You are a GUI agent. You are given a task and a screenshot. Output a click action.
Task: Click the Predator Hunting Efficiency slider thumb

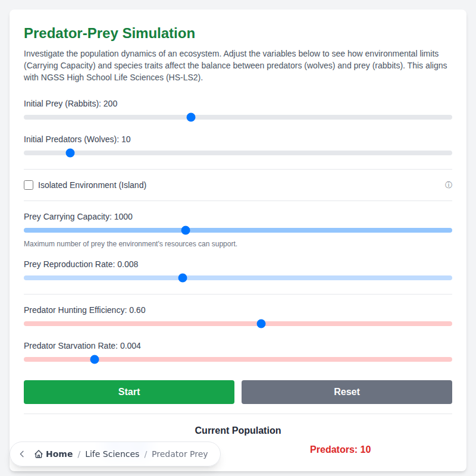point(261,324)
